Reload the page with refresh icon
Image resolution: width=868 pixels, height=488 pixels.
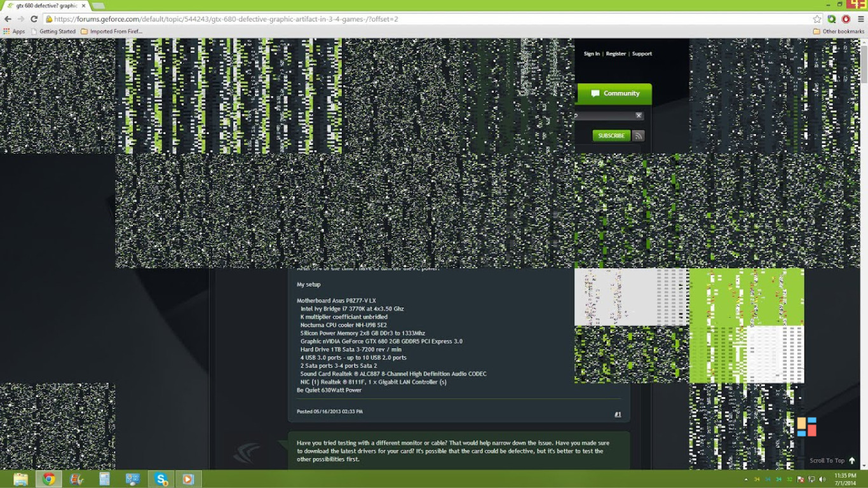click(34, 19)
